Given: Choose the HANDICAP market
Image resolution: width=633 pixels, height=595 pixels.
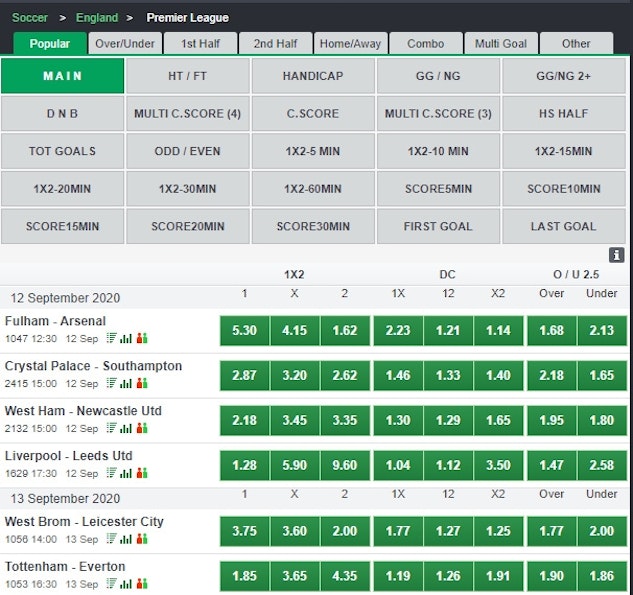Looking at the screenshot, I should (x=313, y=76).
